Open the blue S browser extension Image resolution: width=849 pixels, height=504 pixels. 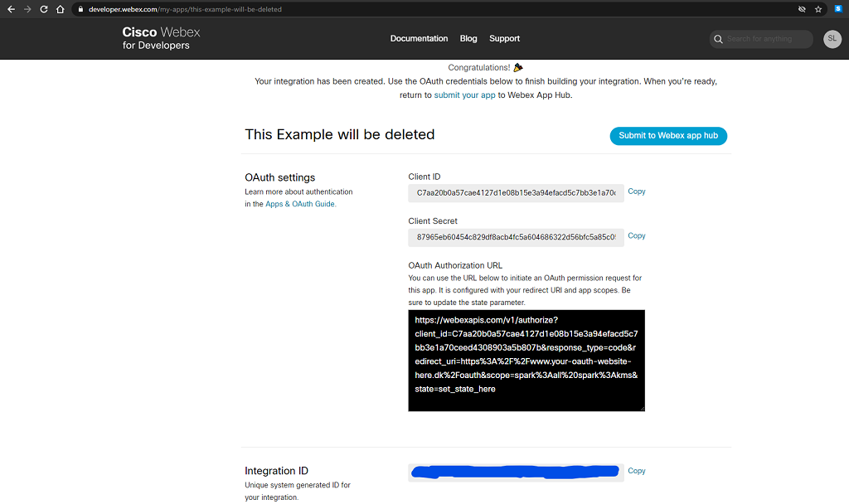tap(838, 8)
